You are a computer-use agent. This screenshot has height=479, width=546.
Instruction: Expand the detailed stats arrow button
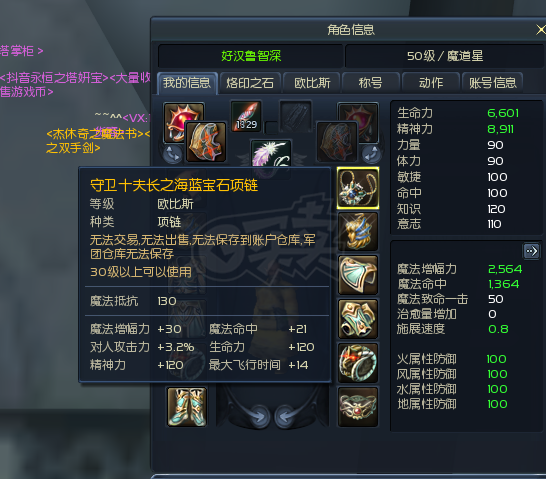[x=531, y=251]
